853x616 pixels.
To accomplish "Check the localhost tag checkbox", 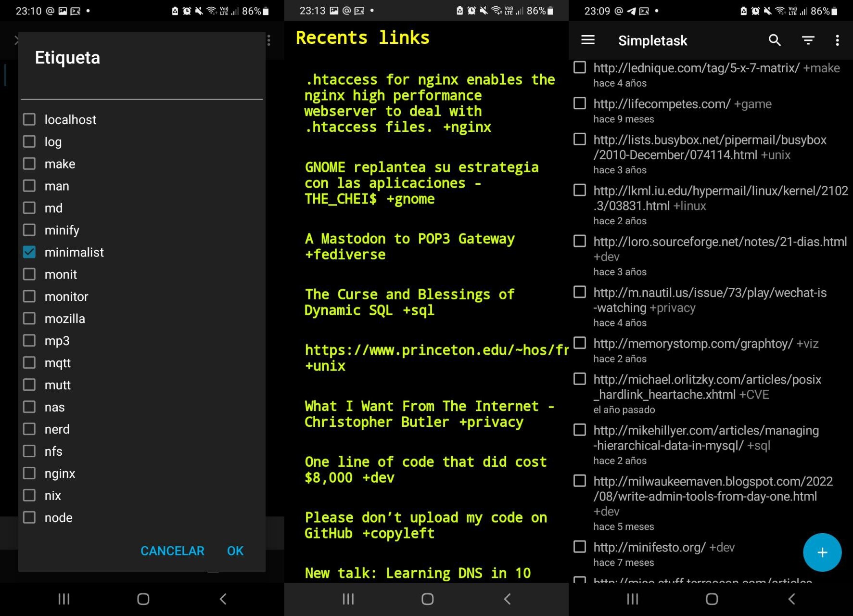I will (29, 119).
